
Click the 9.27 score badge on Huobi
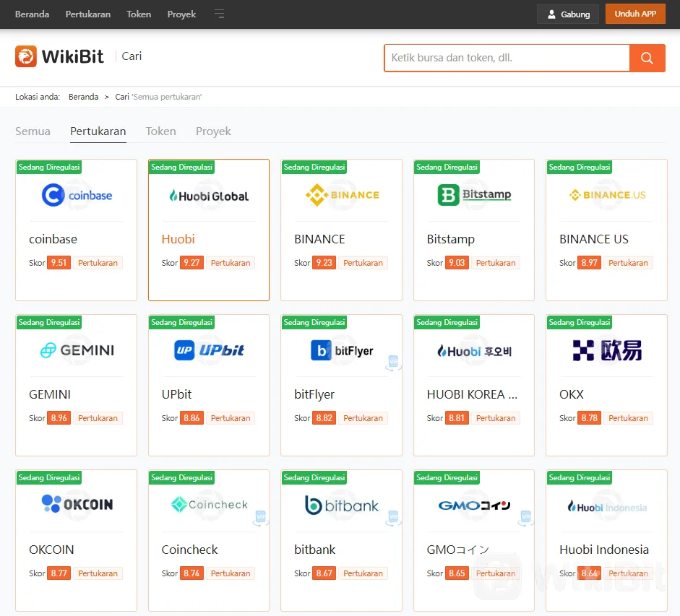pos(191,263)
